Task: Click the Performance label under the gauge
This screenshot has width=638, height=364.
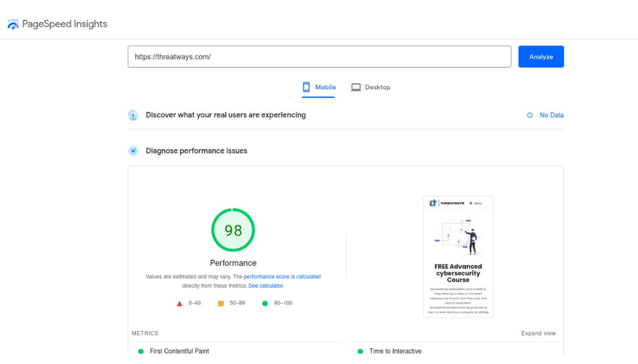Action: coord(233,263)
